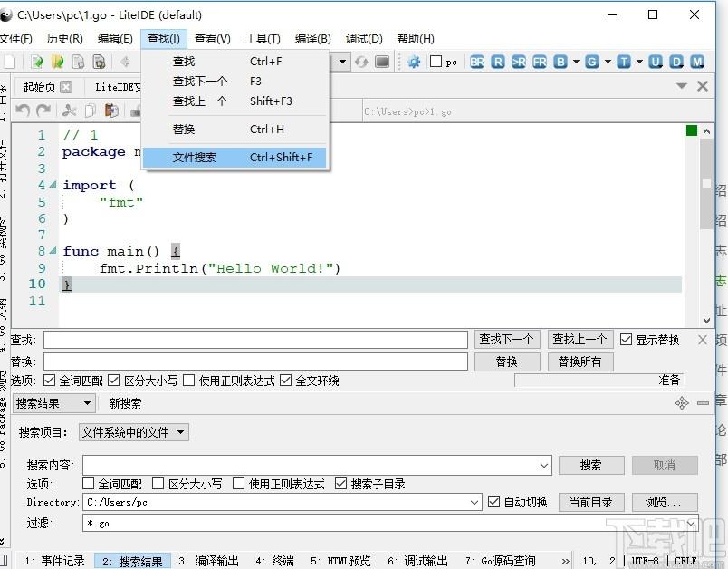Open the gear environment settings icon
The height and width of the screenshot is (569, 728).
[x=413, y=62]
